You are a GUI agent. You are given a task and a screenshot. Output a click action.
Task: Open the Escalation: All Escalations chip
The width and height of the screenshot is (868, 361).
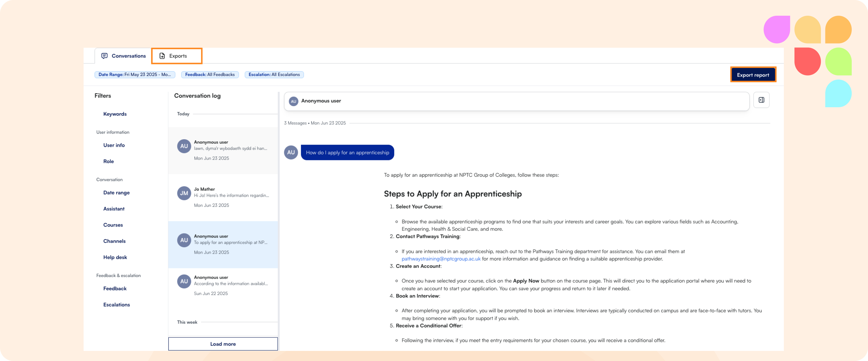pyautogui.click(x=274, y=74)
